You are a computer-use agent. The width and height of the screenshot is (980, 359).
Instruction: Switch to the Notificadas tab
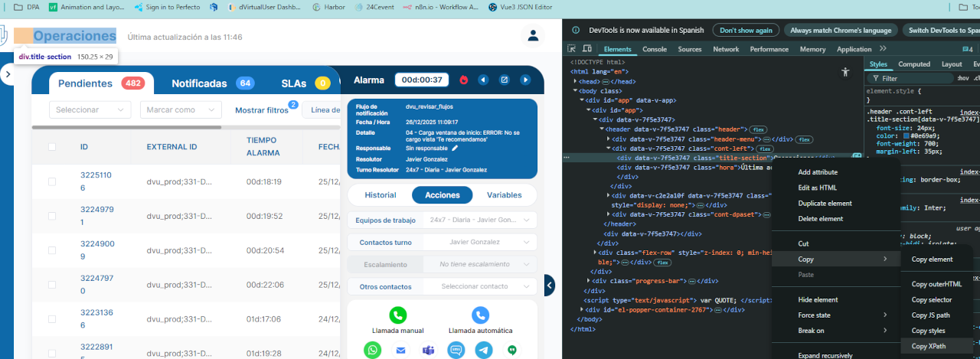coord(213,83)
